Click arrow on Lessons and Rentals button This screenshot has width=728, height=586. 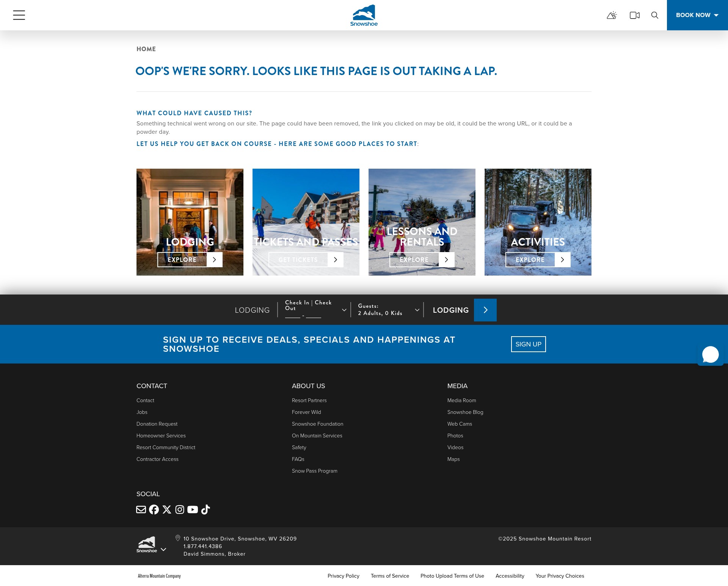point(447,260)
